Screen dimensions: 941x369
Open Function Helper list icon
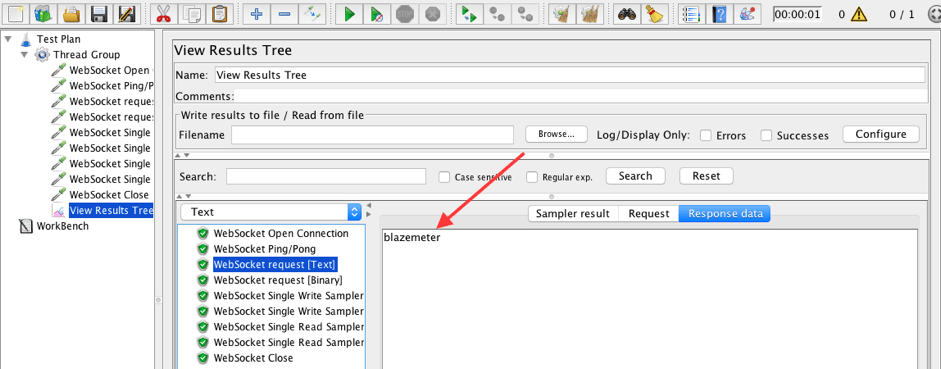click(690, 13)
